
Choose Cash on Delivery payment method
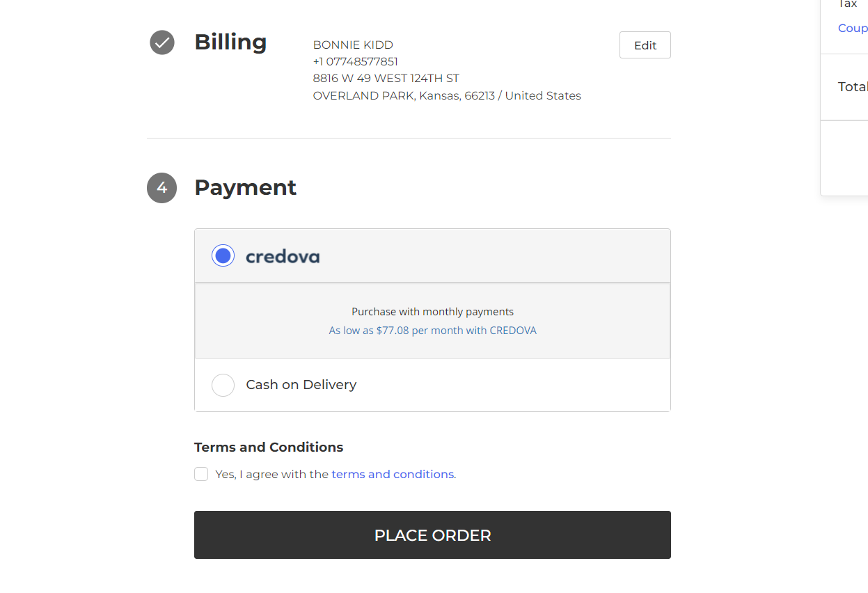(x=223, y=385)
